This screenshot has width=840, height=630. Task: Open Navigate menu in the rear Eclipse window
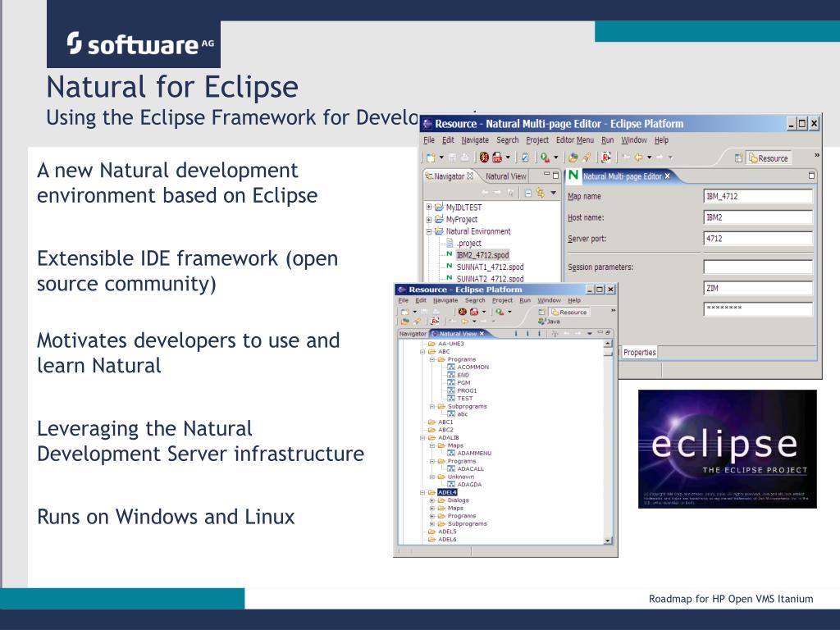tap(475, 139)
